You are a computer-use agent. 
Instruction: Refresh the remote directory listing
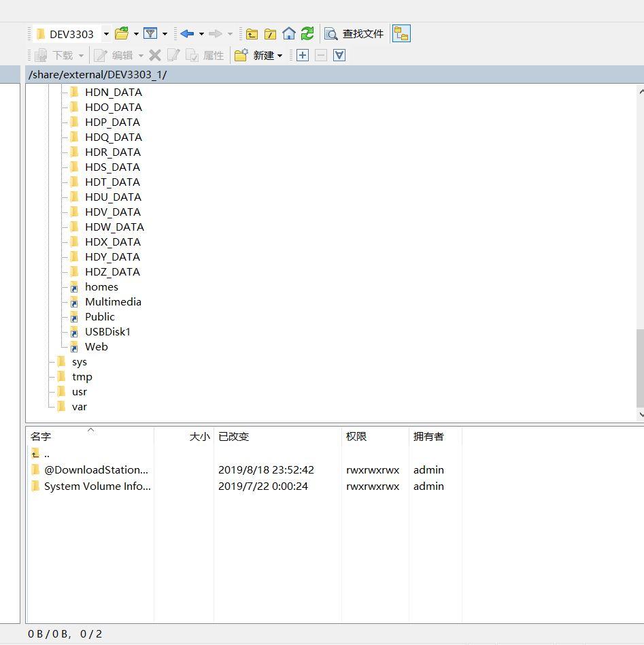(307, 33)
